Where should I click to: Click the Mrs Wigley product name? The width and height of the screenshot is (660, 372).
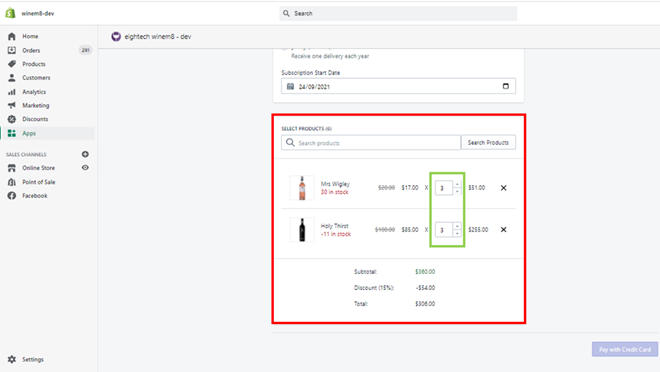point(335,184)
